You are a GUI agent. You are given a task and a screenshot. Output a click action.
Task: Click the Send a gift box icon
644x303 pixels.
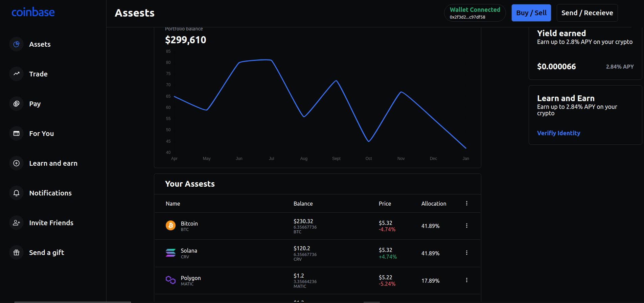(x=16, y=252)
